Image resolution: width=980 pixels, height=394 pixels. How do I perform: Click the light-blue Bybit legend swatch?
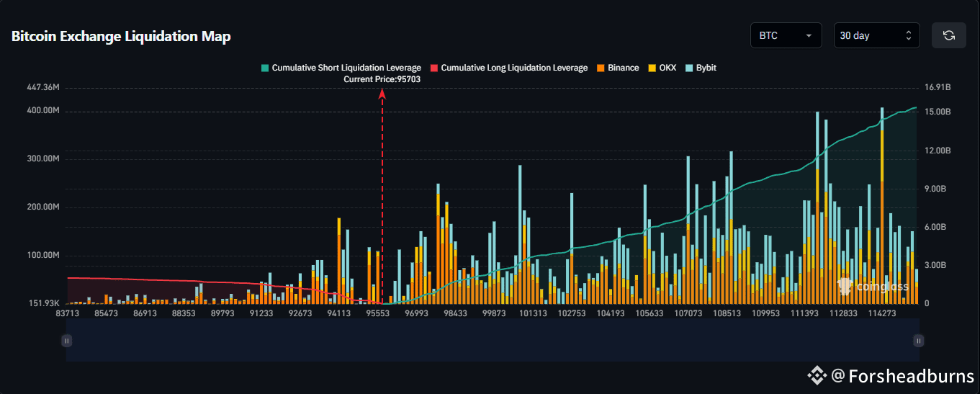pos(689,68)
